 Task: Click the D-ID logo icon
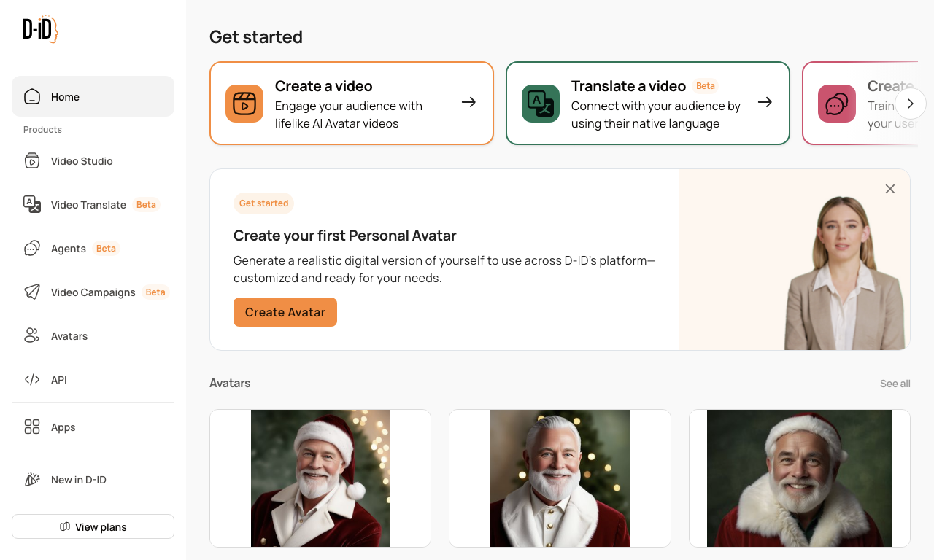(40, 29)
